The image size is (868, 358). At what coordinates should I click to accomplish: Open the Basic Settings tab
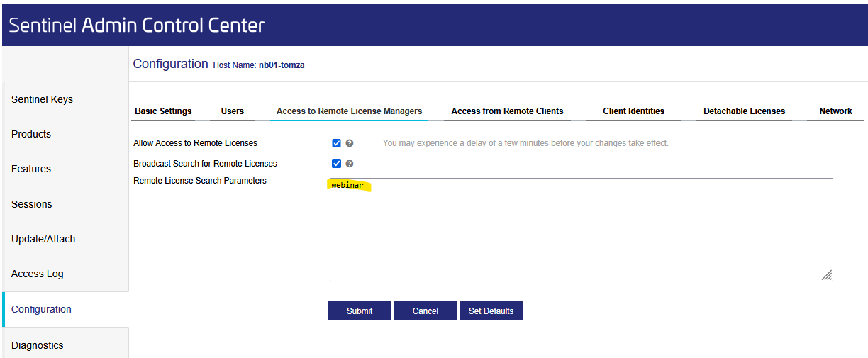click(x=163, y=111)
